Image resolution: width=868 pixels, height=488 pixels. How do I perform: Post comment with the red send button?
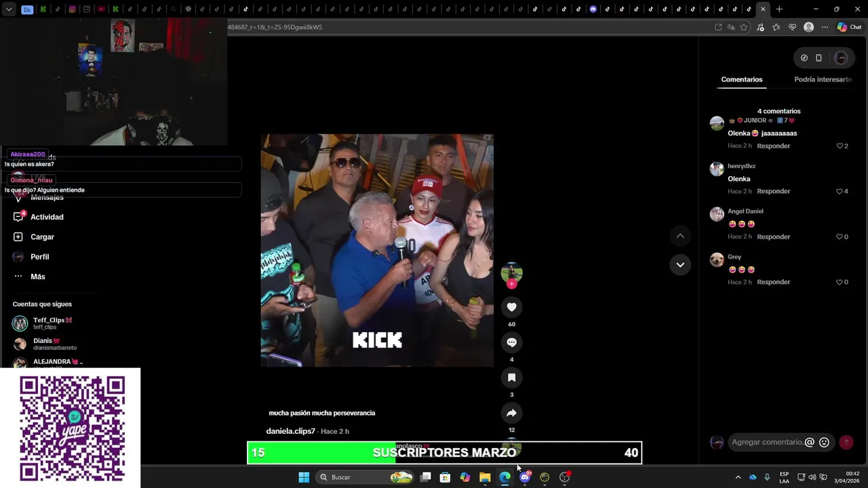pos(846,442)
